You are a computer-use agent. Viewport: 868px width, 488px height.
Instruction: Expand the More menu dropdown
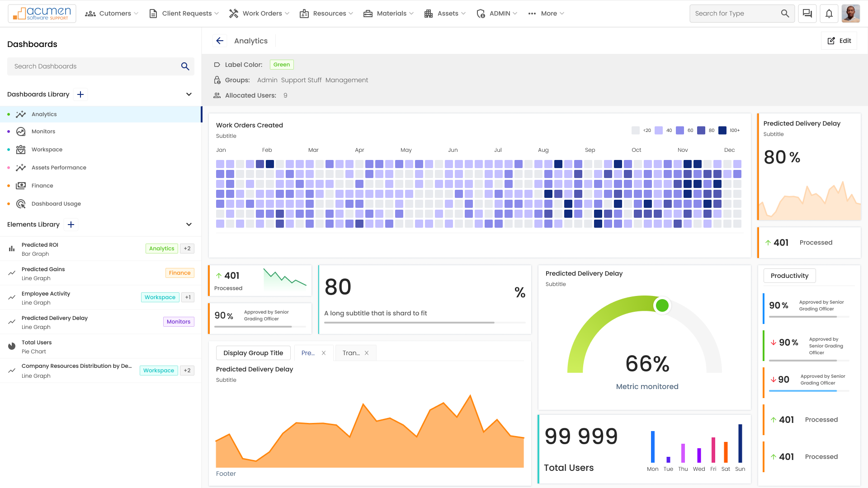coord(546,14)
